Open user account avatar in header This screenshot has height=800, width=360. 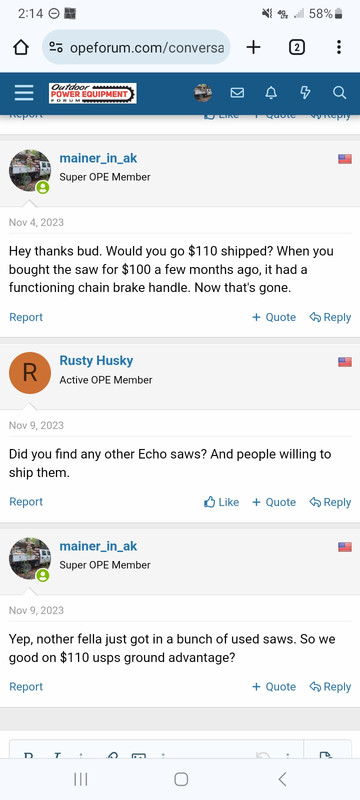tap(203, 93)
